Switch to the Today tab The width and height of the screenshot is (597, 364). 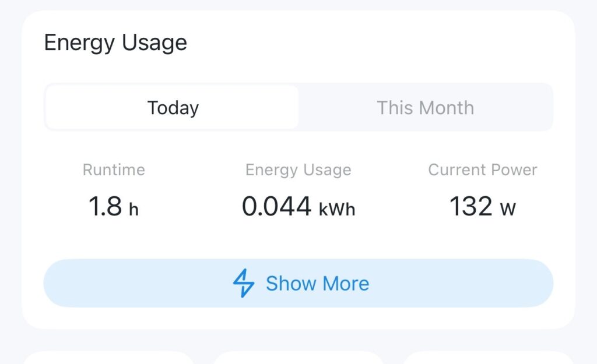[x=173, y=108]
